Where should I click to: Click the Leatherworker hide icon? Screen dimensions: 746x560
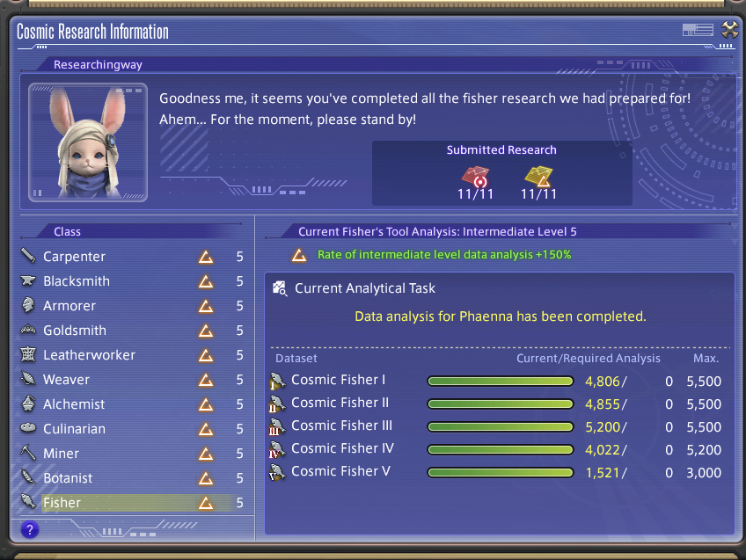pyautogui.click(x=28, y=354)
